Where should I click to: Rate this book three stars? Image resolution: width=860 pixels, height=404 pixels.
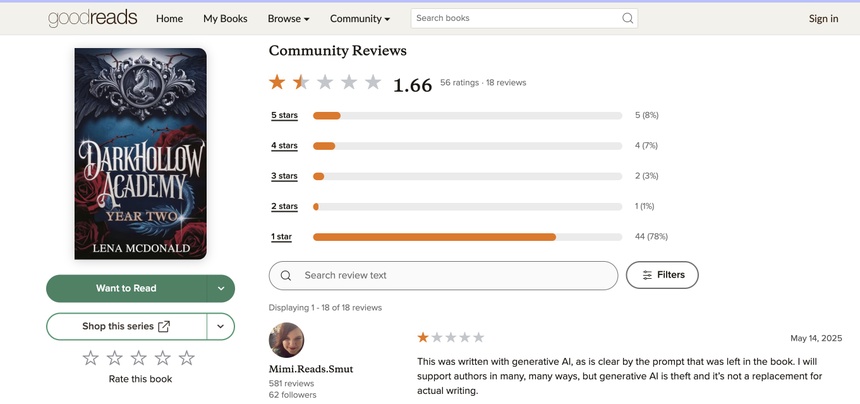(139, 358)
